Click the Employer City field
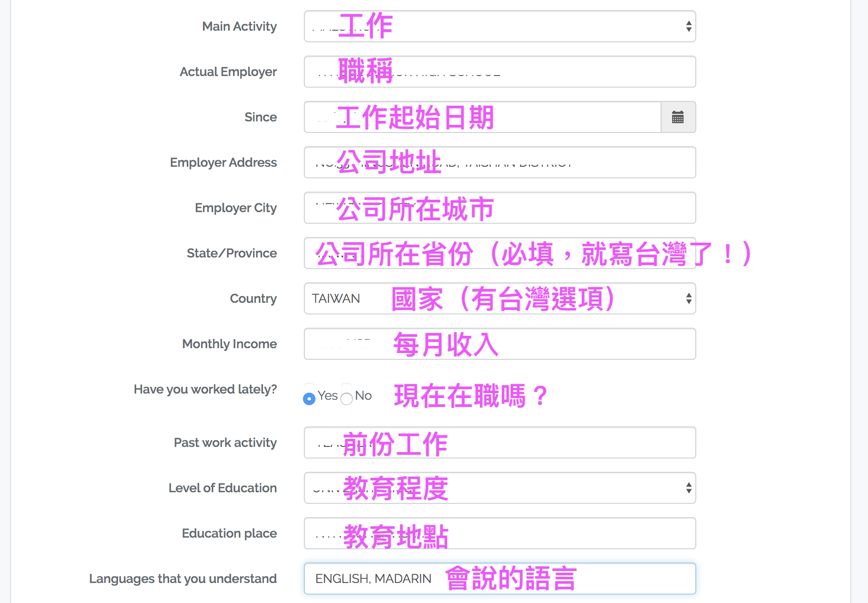Image resolution: width=868 pixels, height=603 pixels. (500, 208)
